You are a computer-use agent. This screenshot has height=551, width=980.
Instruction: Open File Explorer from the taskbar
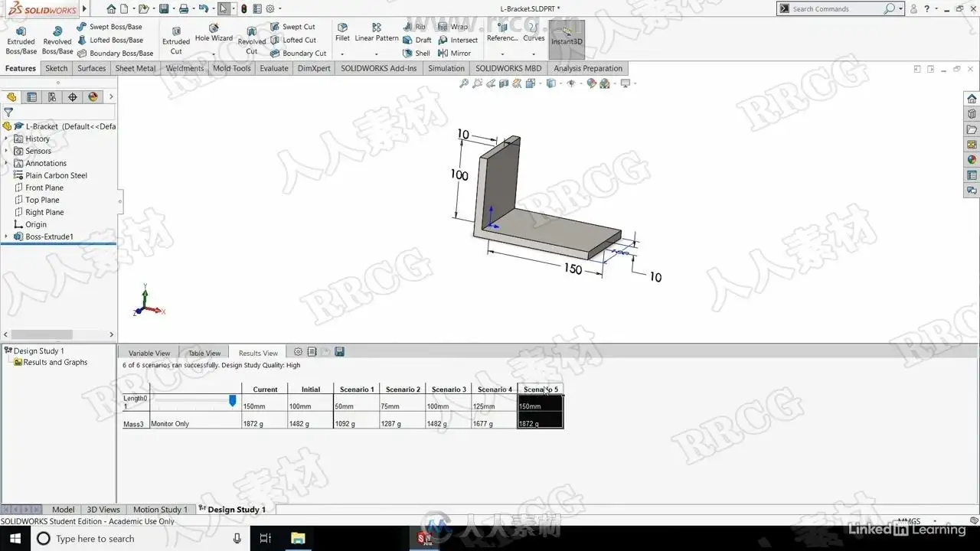[x=299, y=538]
